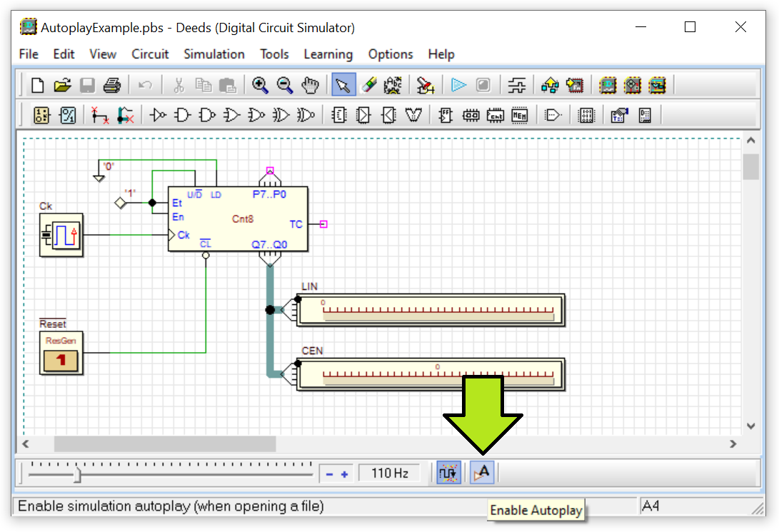779x532 pixels.
Task: Create a new circuit file
Action: (37, 86)
